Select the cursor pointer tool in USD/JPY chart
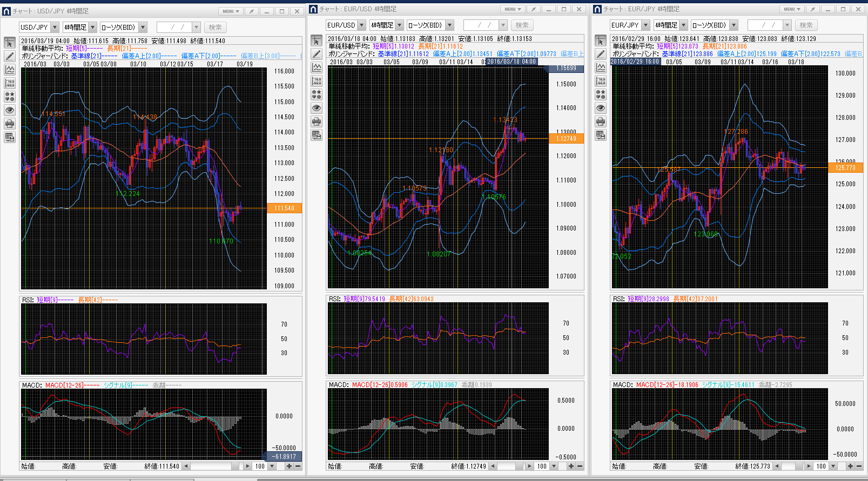This screenshot has width=868, height=481. pyautogui.click(x=10, y=43)
